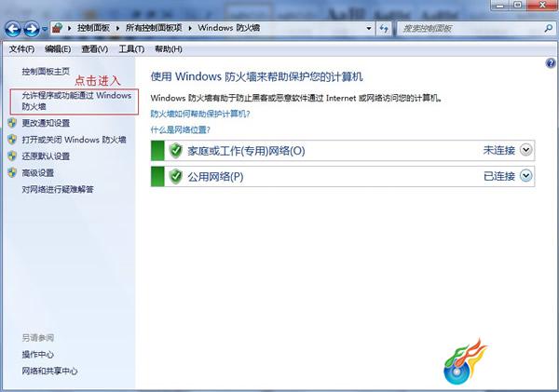Click shield icon beside 打开或关闭 Windows 防火墙
This screenshot has height=392, width=559.
12,140
